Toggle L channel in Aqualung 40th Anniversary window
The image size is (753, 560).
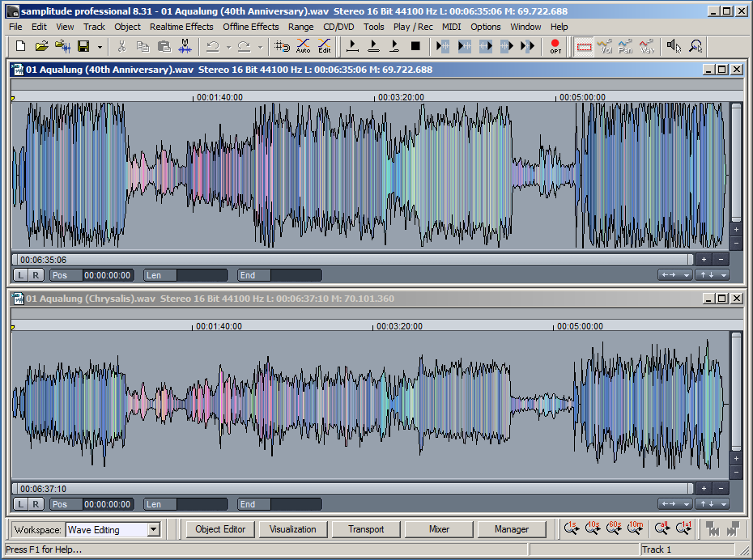[20, 275]
